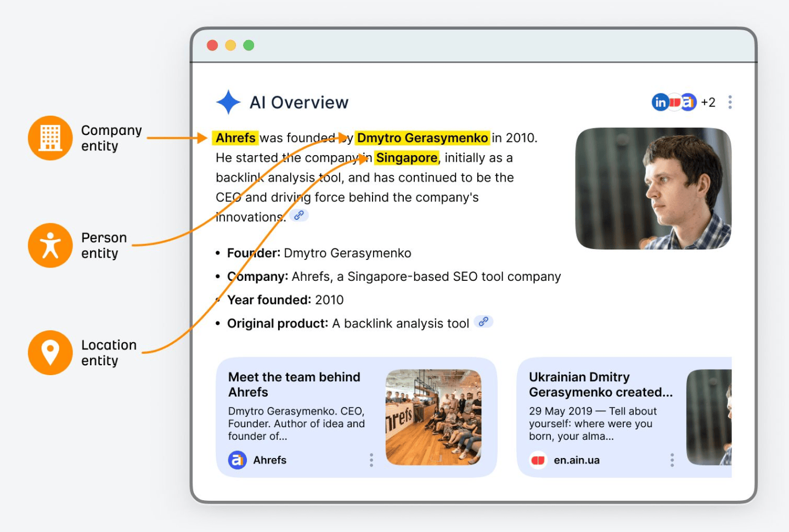Click the Location entity pin icon
The height and width of the screenshot is (532, 789).
[x=50, y=353]
